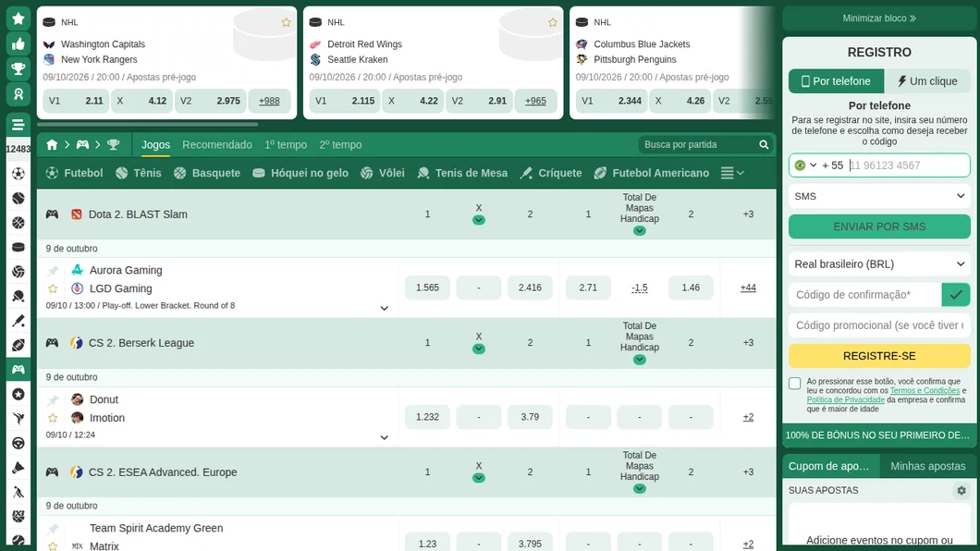Open the trophy icon in left sidebar

[x=18, y=68]
